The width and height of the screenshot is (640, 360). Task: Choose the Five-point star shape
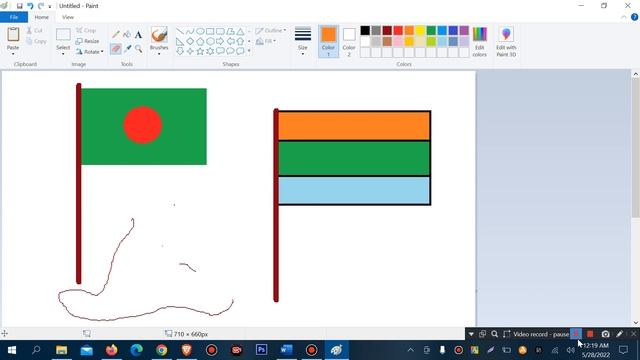[x=200, y=51]
